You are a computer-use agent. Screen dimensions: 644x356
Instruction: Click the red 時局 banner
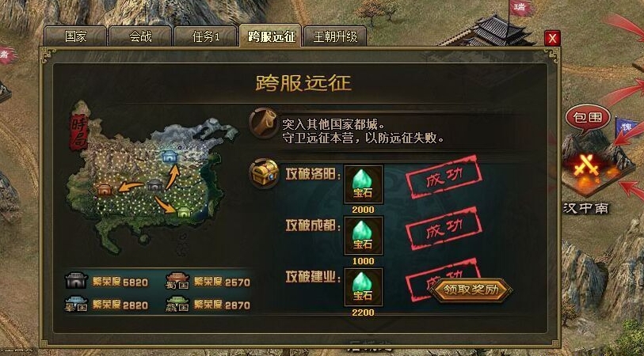click(79, 130)
